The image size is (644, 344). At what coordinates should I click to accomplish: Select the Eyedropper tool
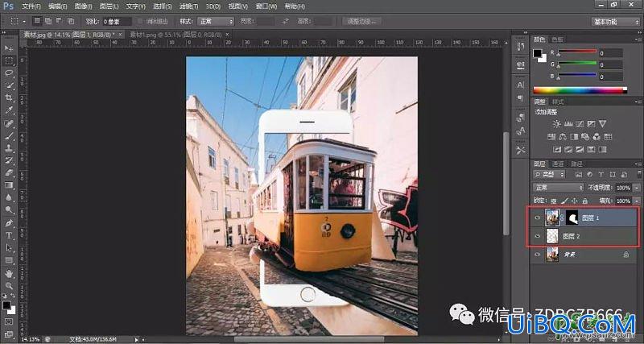coord(9,110)
